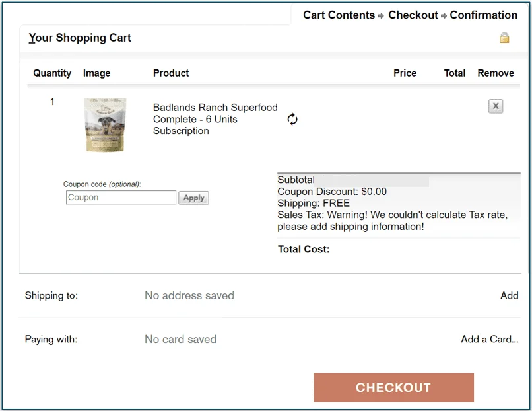Screen dimensions: 532x411
Task: Click the subscription recurring arrows icon
Action: click(291, 120)
